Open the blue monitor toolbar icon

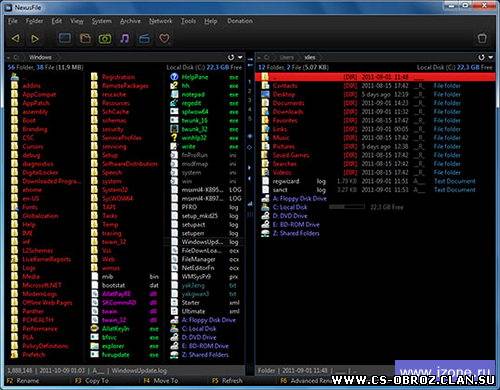[x=65, y=38]
